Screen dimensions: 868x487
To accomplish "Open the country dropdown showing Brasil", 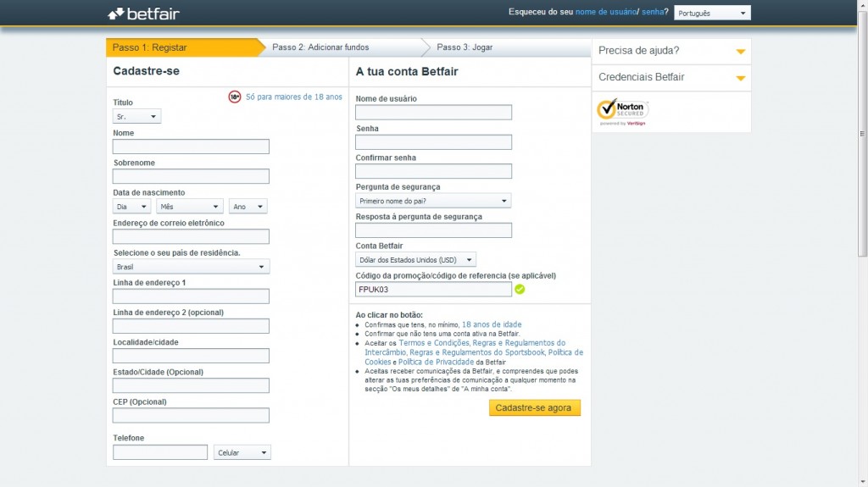I will tap(191, 267).
